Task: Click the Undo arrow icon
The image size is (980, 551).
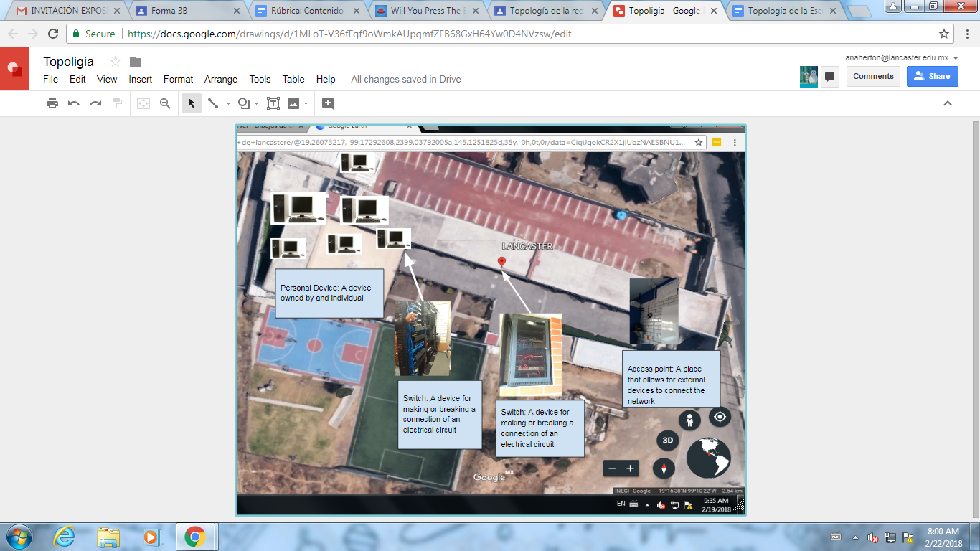Action: (x=74, y=103)
